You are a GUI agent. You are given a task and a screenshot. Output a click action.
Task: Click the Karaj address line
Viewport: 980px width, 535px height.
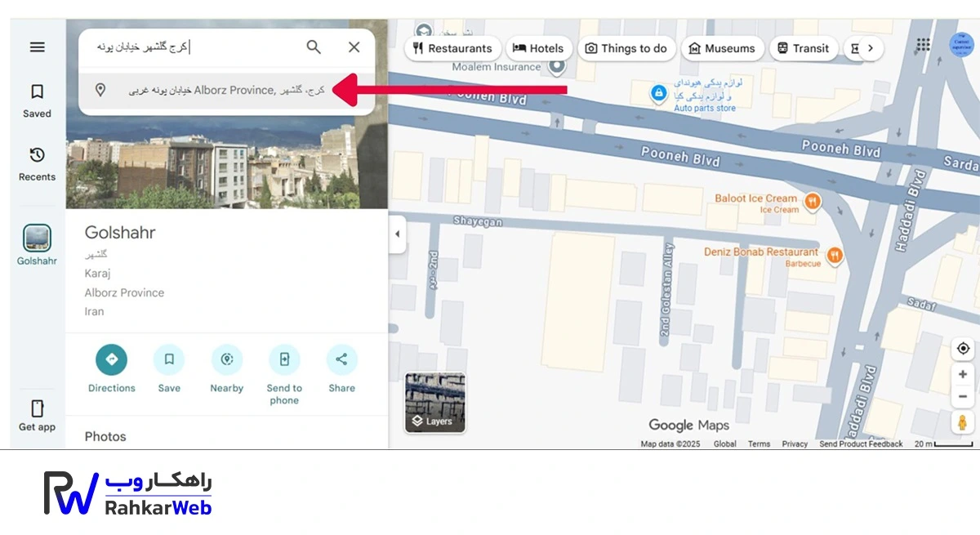pyautogui.click(x=97, y=274)
